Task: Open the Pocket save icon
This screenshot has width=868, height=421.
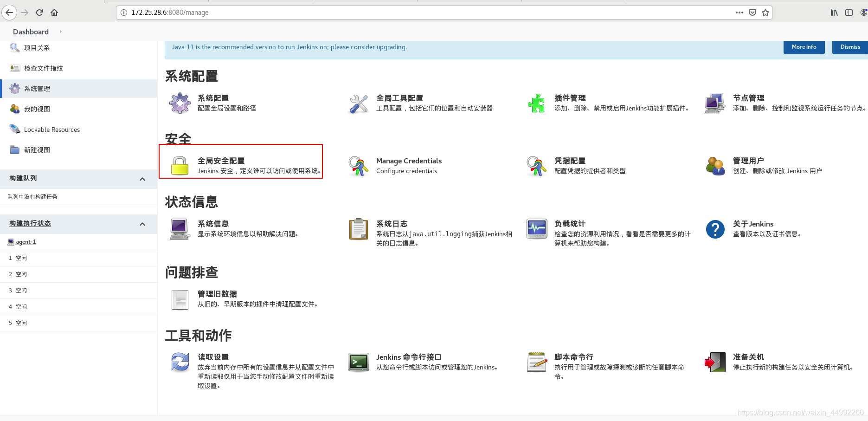Action: pyautogui.click(x=752, y=13)
